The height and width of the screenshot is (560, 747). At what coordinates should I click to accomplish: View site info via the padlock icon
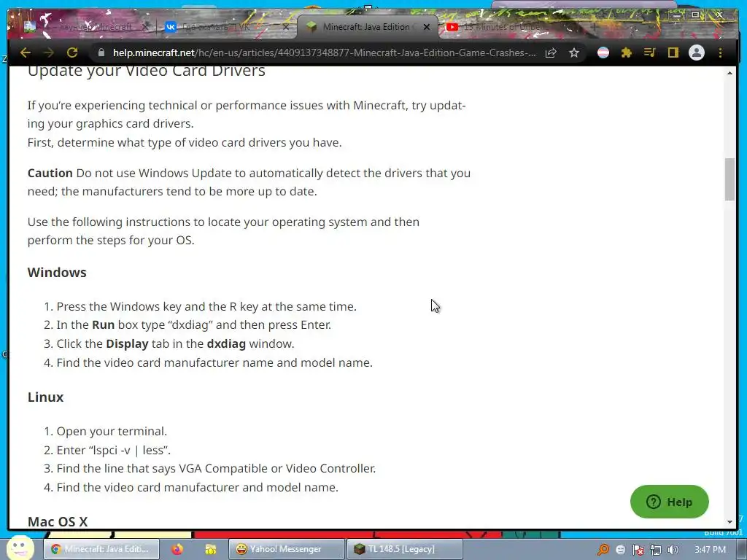[x=101, y=52]
